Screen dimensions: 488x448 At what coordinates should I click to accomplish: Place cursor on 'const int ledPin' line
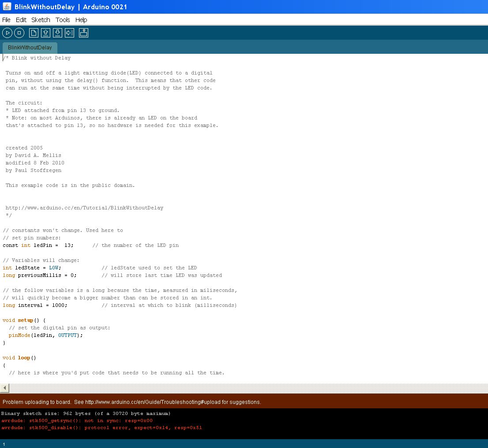point(38,245)
